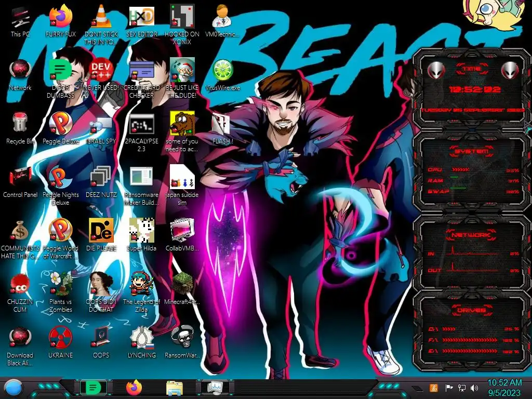Open the Ransomware Maker Build... shortcut
532x399 pixels.
142,186
